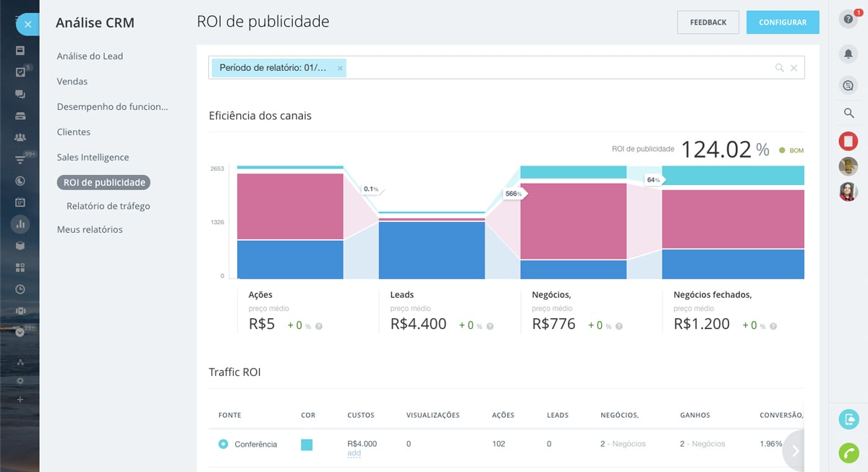
Task: Open Relatório de tráfego submenu item
Action: pyautogui.click(x=108, y=206)
